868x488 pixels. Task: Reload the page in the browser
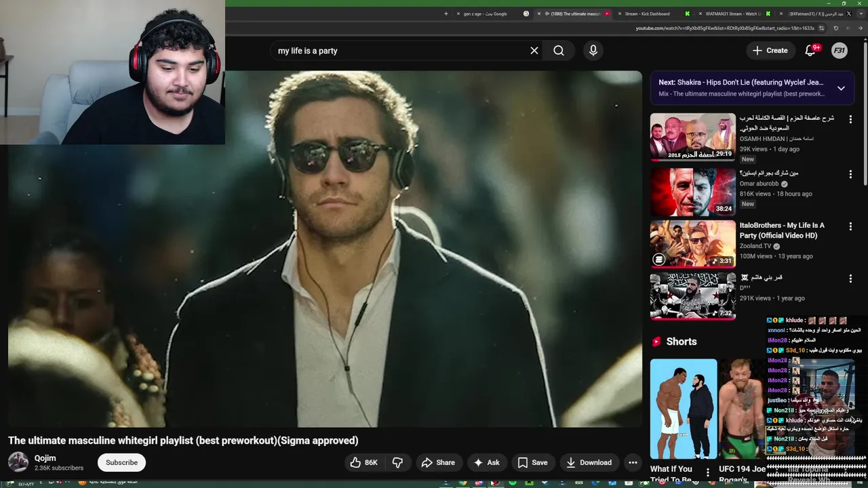(x=836, y=28)
